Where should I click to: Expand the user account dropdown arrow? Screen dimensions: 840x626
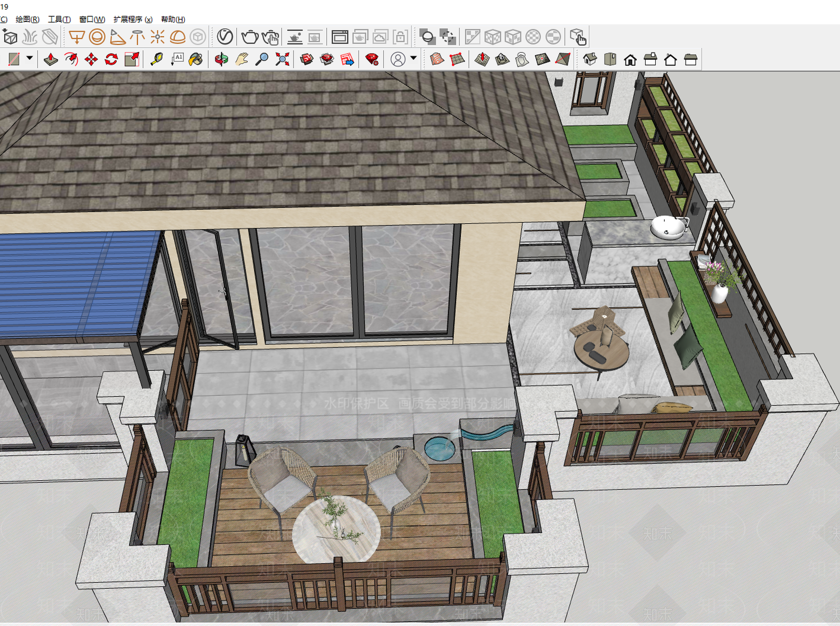414,59
